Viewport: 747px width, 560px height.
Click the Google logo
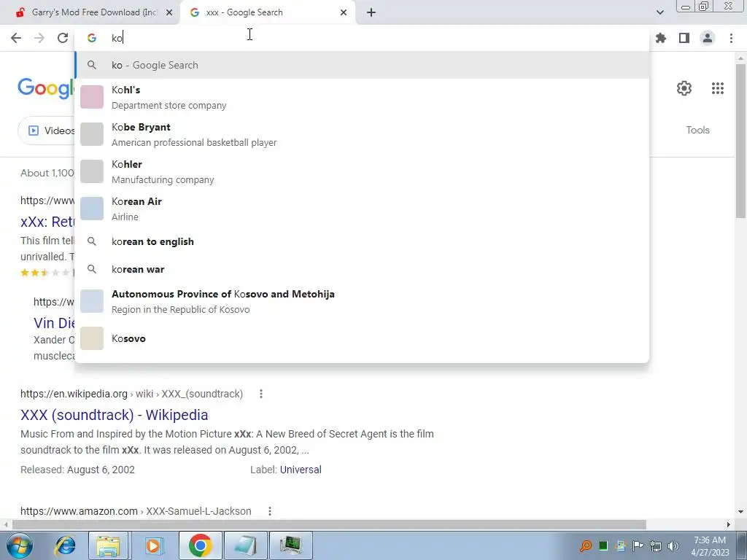tap(46, 88)
